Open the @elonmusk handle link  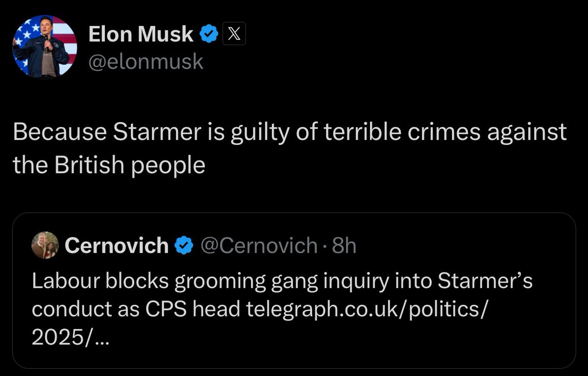tap(146, 62)
